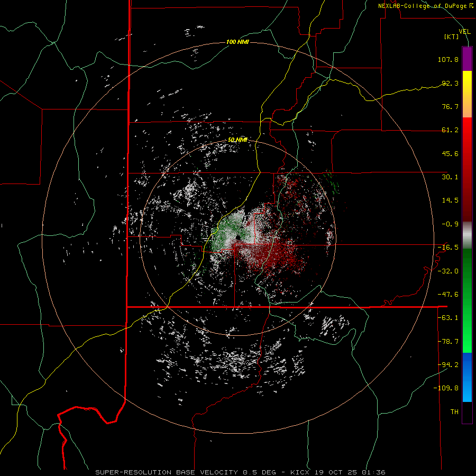This screenshot has height=476, width=476.
Task: Click the TH threshold label
Action: [454, 412]
